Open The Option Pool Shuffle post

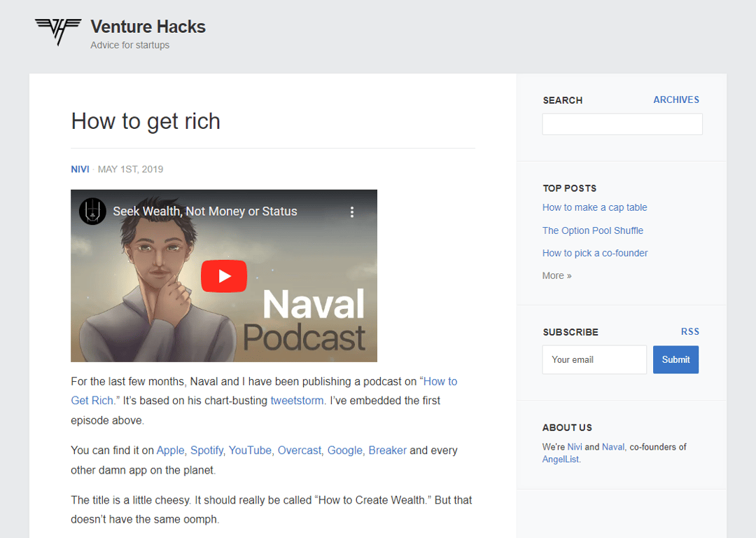[x=592, y=230]
